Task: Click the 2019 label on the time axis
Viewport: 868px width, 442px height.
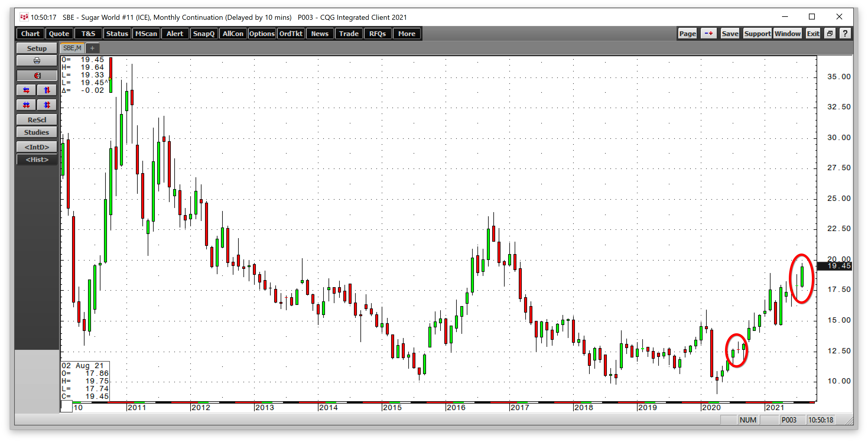Action: 647,408
